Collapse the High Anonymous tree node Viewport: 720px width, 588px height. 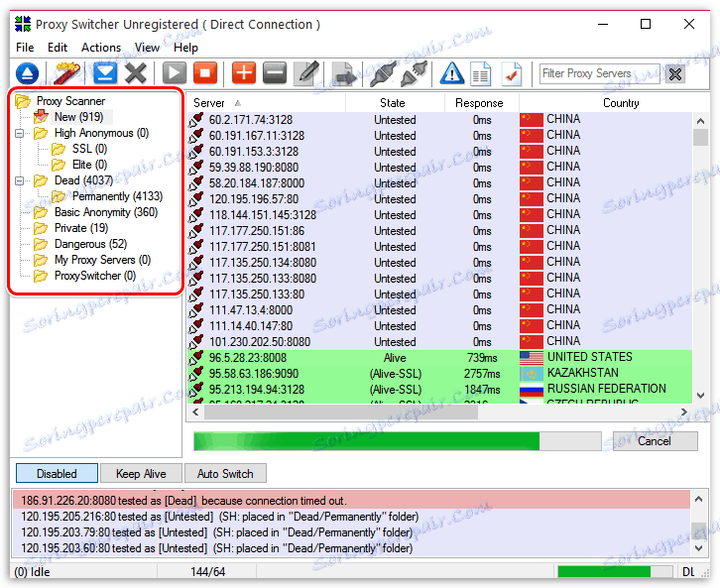[x=19, y=133]
